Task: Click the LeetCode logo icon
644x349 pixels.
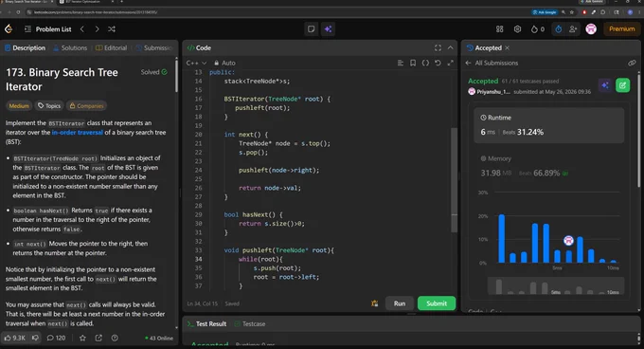Action: click(9, 28)
